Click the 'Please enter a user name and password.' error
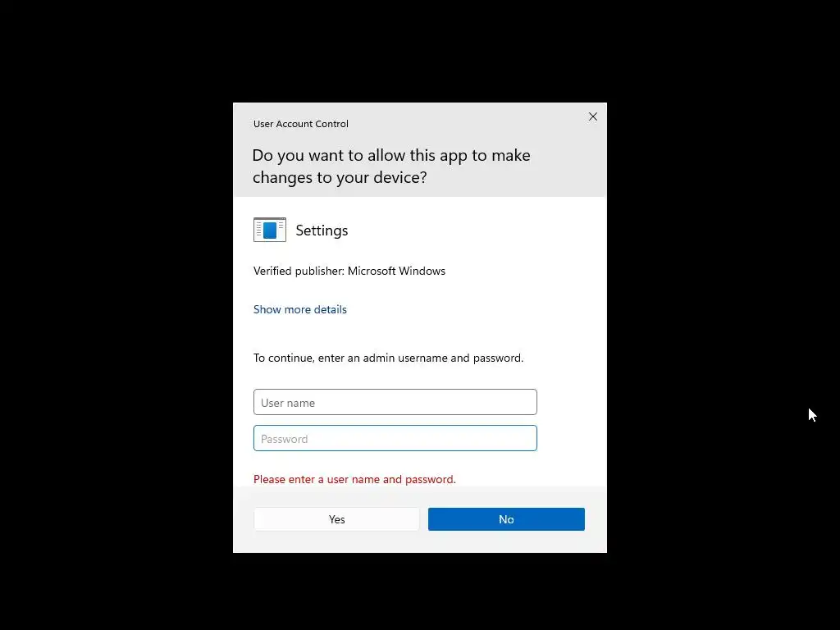Image resolution: width=840 pixels, height=630 pixels. (354, 479)
